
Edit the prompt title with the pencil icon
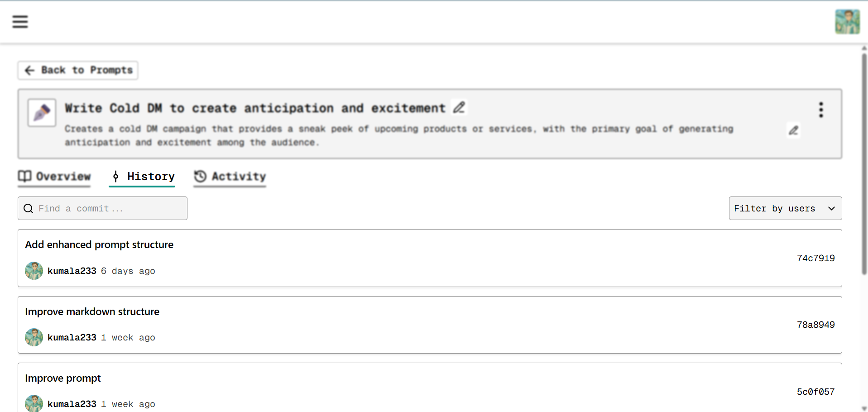[x=459, y=107]
